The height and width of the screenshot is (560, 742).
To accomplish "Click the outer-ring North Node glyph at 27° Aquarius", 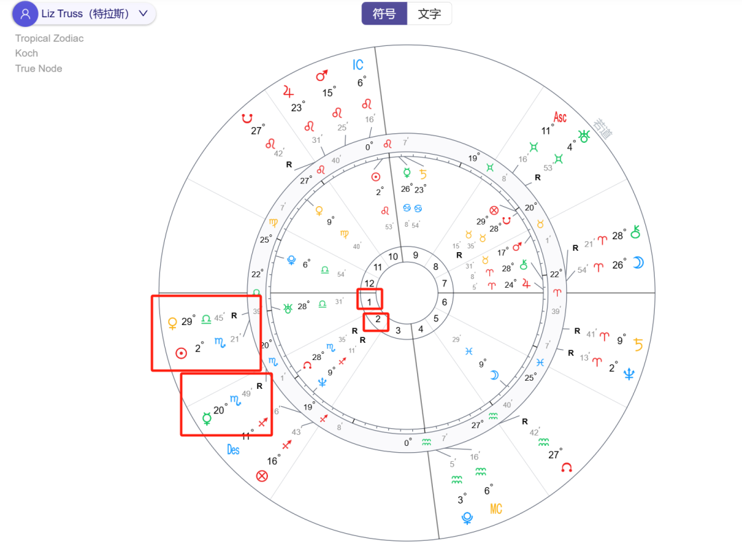I will coord(566,468).
